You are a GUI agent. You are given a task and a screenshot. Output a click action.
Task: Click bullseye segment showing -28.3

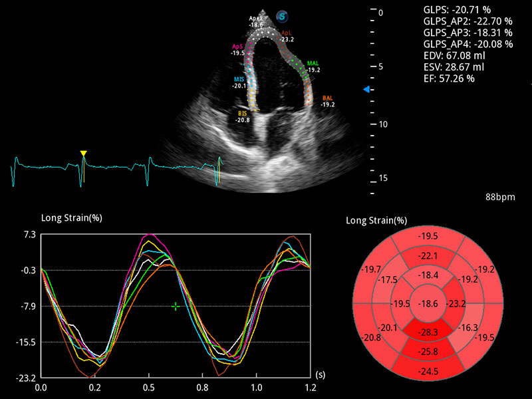428,331
